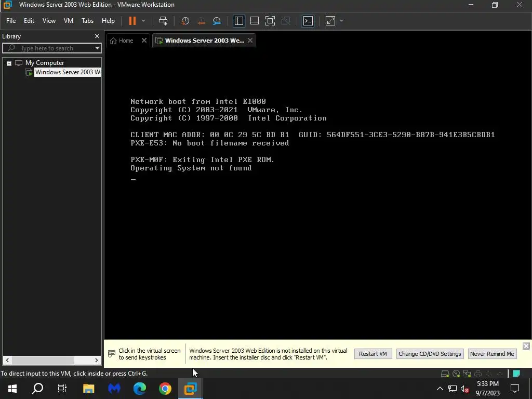Click Change CD/DVD Settings button
Screen dimensions: 532x399
[430, 354]
